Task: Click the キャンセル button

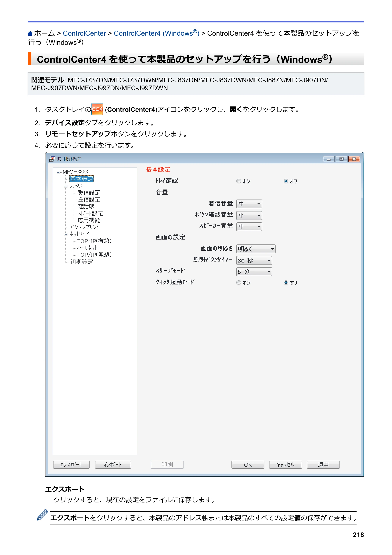Action: point(286,465)
